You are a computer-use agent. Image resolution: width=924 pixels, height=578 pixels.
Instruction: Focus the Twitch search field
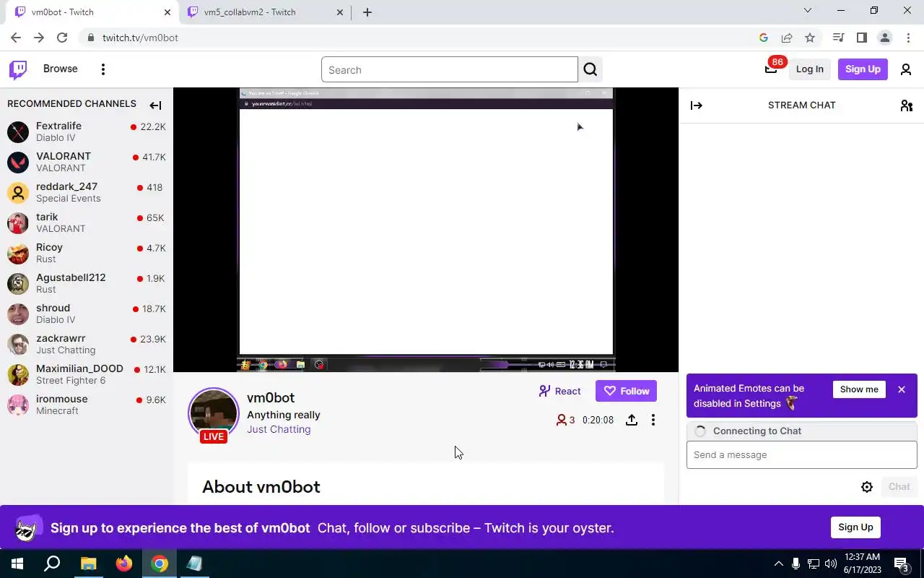(x=450, y=69)
